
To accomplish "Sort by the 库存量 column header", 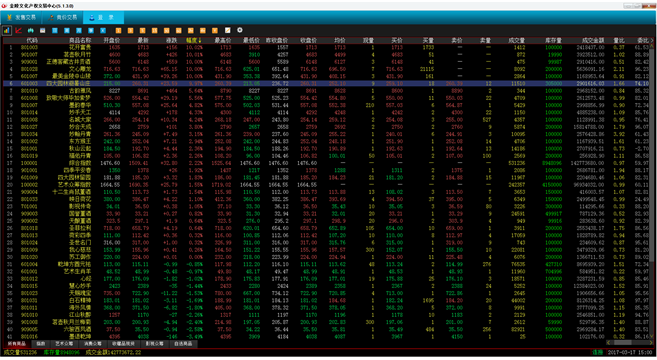I will [553, 41].
